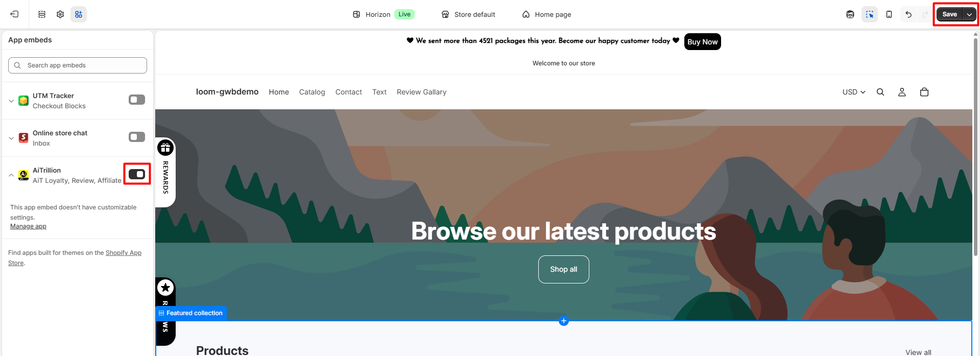Open the Sections panel icon
Viewport: 980px width, 356px height.
[x=42, y=14]
